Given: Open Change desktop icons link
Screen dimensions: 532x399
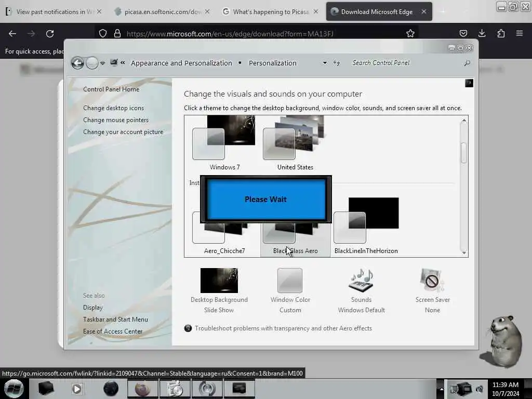Looking at the screenshot, I should coord(114,108).
